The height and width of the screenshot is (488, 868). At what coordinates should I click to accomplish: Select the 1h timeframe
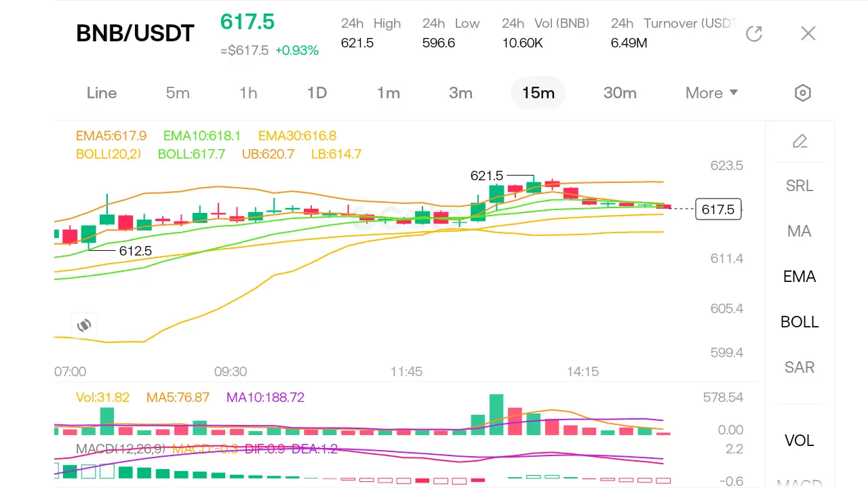248,93
